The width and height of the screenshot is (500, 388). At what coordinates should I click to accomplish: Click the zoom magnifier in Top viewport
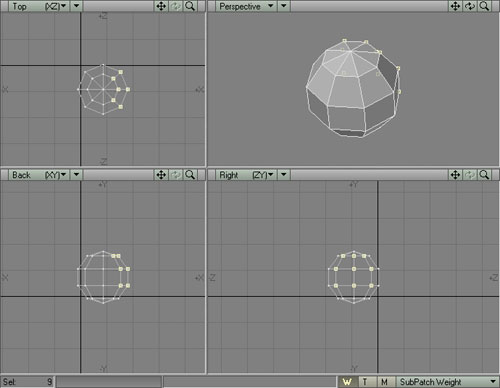[x=190, y=6]
